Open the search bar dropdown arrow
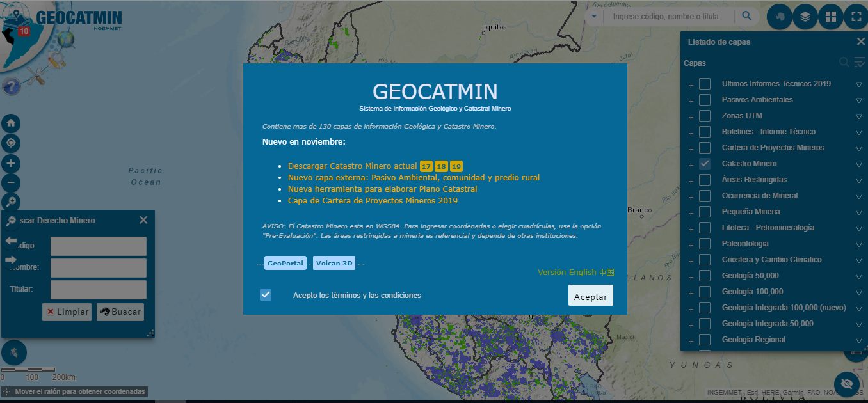 tap(594, 16)
